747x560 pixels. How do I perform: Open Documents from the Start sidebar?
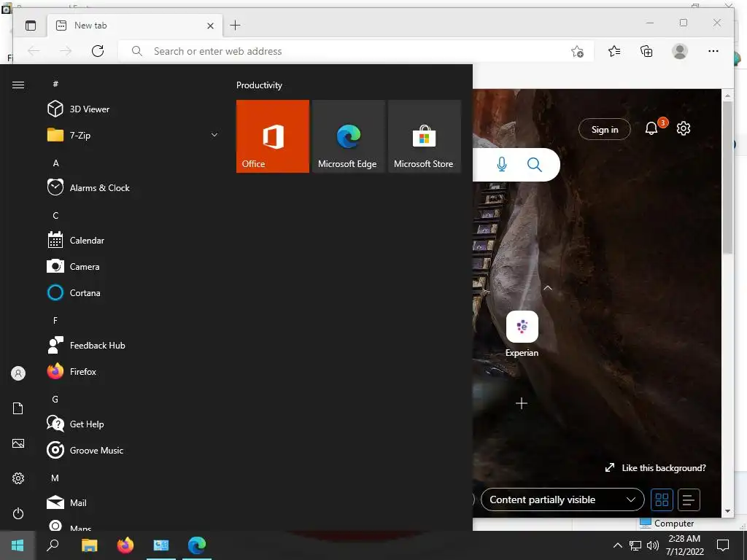(18, 408)
